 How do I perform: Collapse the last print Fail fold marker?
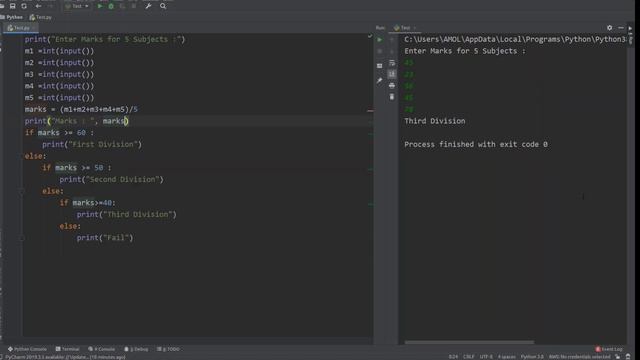[22, 238]
